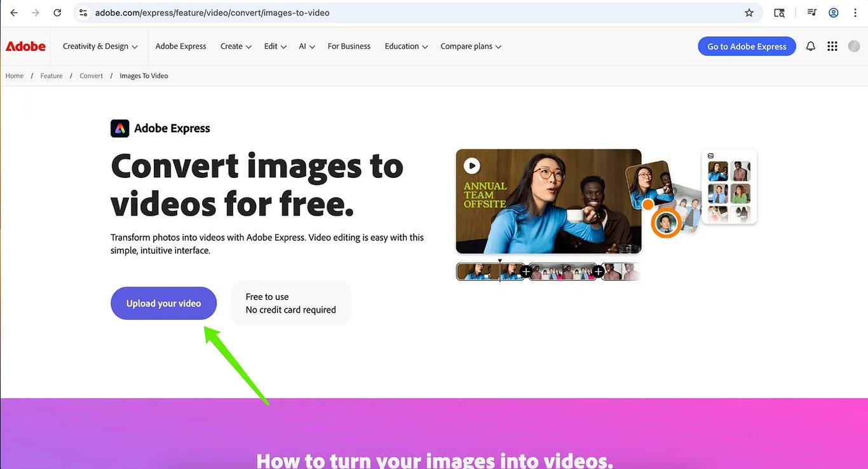This screenshot has height=469, width=868.
Task: Click the orange-ringed circular portrait
Action: point(666,222)
